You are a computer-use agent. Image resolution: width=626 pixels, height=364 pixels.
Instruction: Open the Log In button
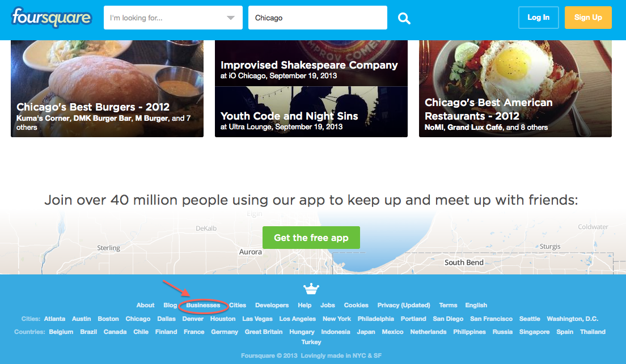point(538,18)
